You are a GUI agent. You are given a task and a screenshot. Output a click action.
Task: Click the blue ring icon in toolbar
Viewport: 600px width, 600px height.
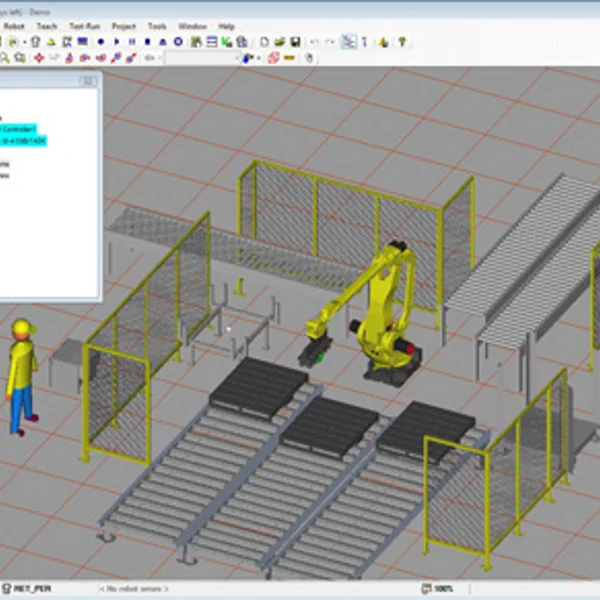coord(178,42)
